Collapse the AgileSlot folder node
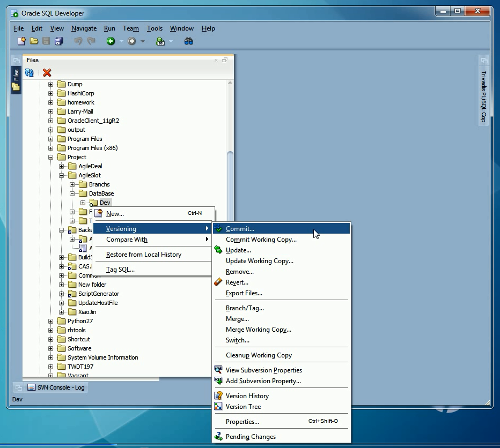Image resolution: width=500 pixels, height=448 pixels. 62,176
